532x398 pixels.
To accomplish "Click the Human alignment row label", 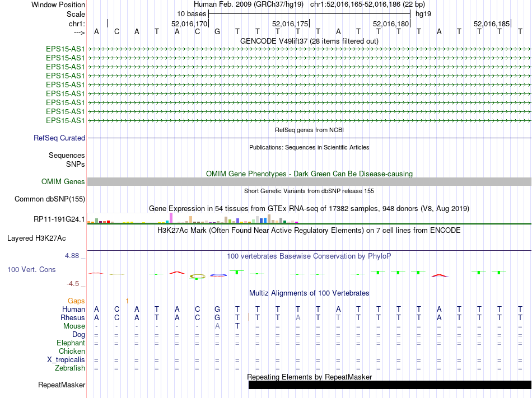I will tap(73, 309).
